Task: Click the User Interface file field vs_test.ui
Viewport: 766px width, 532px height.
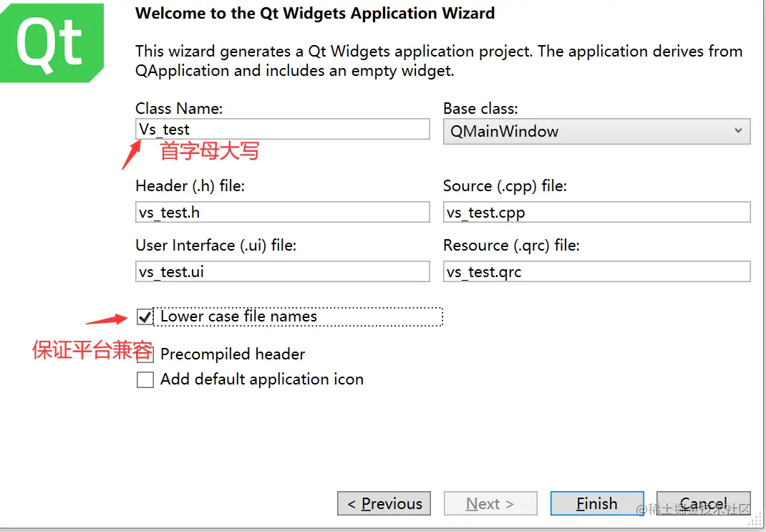Action: point(283,272)
